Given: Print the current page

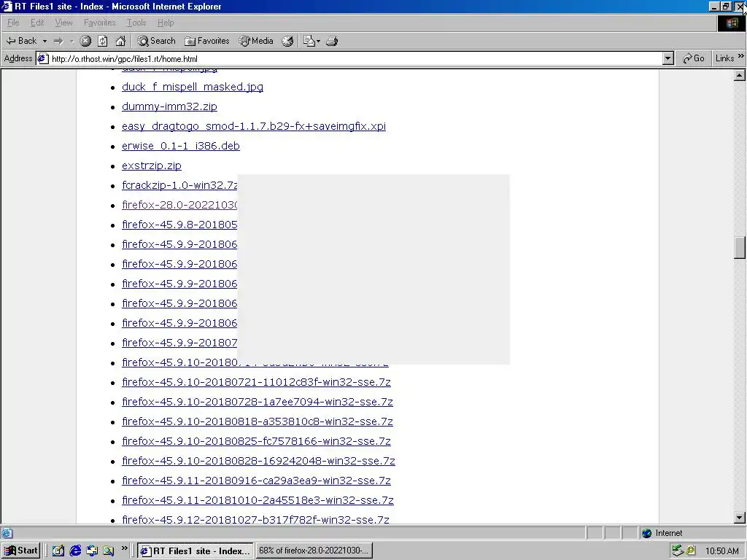Looking at the screenshot, I should (x=332, y=41).
